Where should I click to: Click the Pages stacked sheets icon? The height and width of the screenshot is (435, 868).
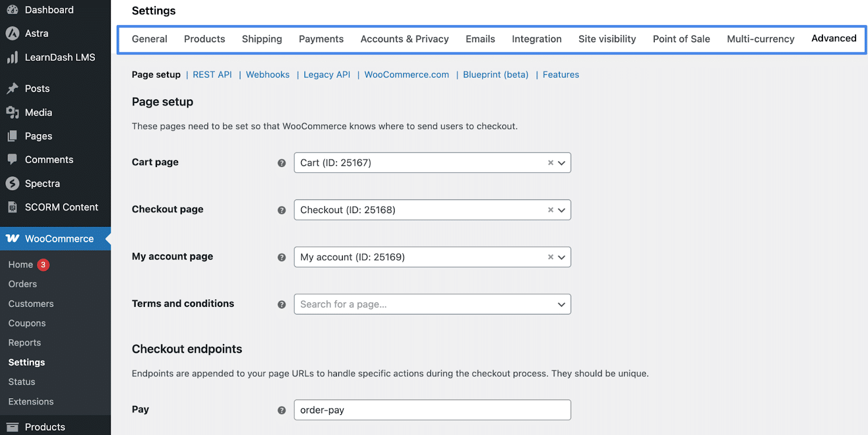12,136
